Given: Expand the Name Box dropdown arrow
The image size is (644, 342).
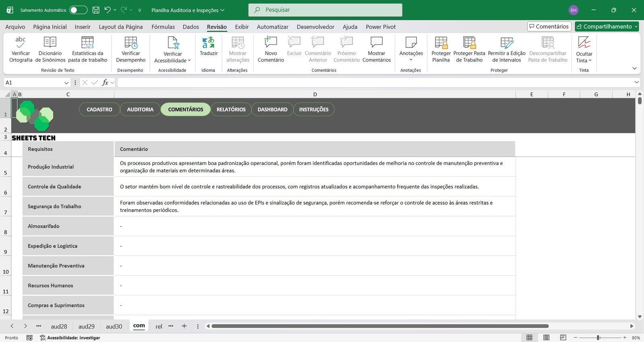Looking at the screenshot, I should point(66,82).
